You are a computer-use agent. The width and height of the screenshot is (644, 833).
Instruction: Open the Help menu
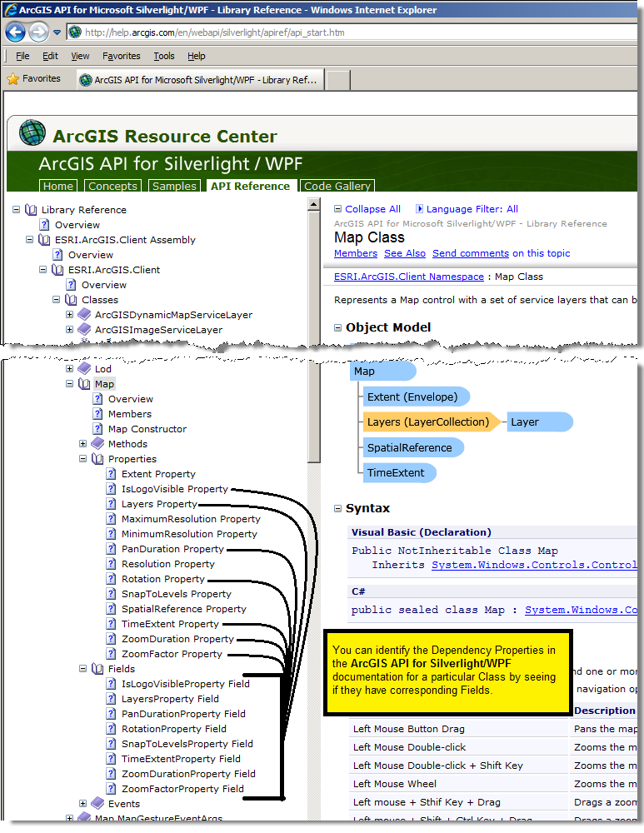[x=196, y=56]
